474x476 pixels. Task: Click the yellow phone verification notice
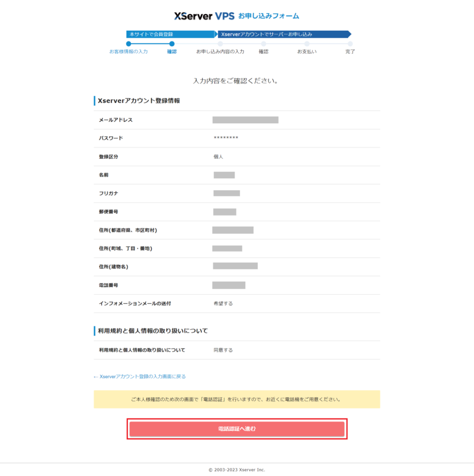coord(236,399)
